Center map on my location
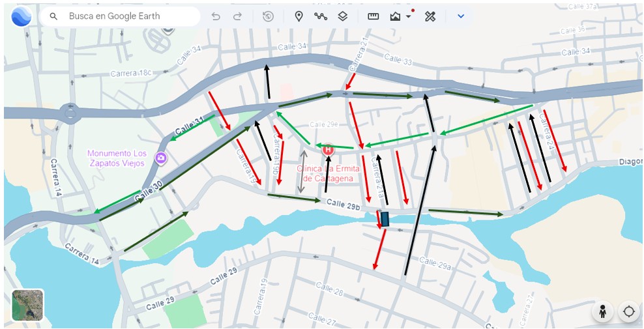The width and height of the screenshot is (644, 329). [629, 311]
